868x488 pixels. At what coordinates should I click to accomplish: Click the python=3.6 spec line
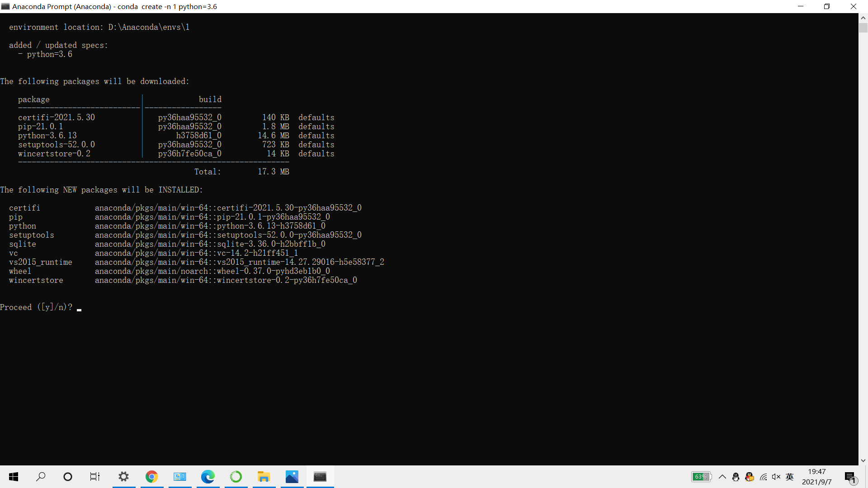click(x=45, y=54)
